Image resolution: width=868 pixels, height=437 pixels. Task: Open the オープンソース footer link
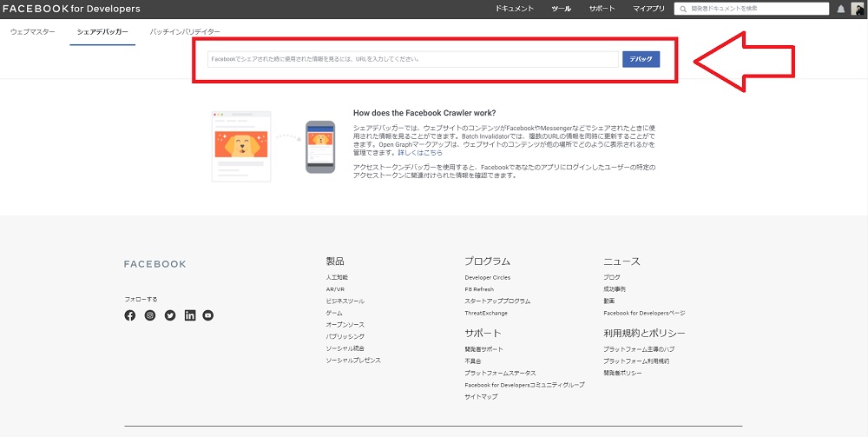click(x=345, y=325)
